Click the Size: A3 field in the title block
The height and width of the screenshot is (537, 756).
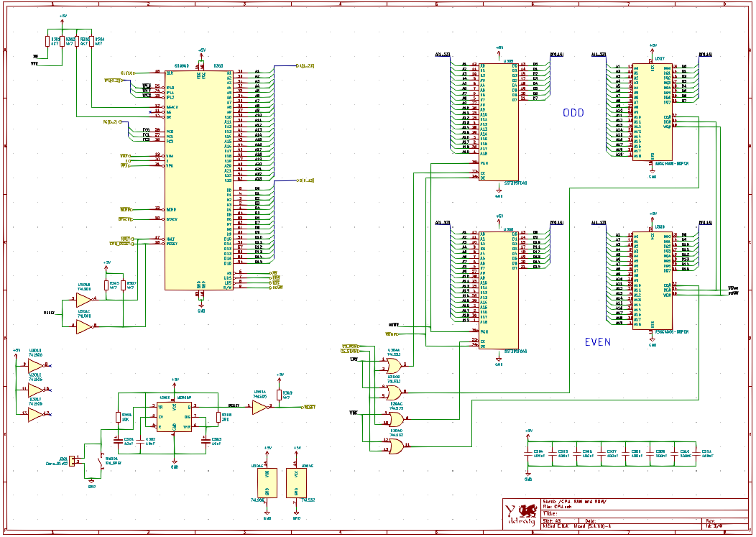tap(552, 521)
